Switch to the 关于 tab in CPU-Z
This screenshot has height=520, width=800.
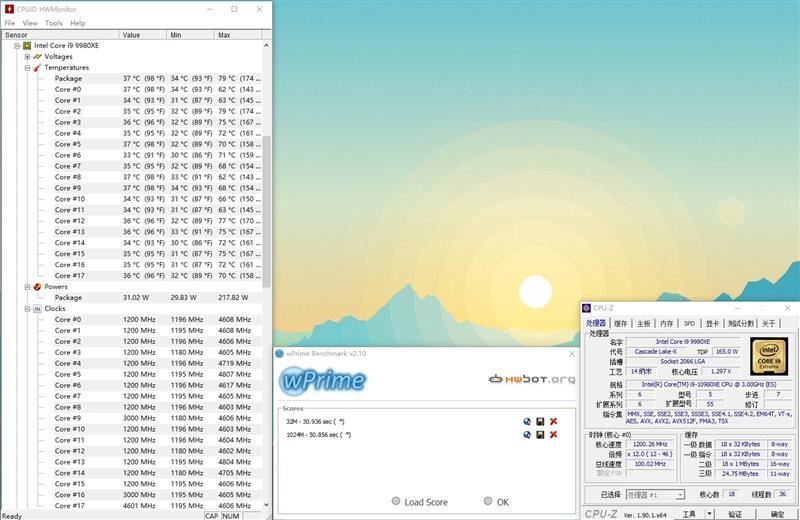tap(768, 324)
